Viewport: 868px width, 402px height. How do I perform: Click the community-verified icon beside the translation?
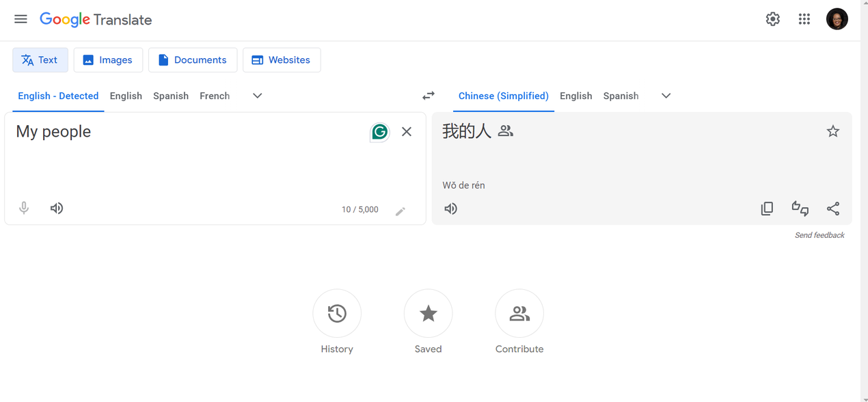click(x=506, y=131)
